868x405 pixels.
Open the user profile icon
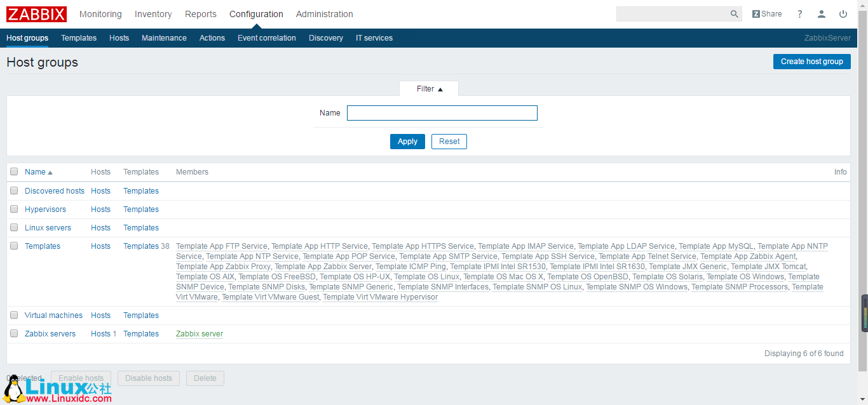[x=821, y=13]
